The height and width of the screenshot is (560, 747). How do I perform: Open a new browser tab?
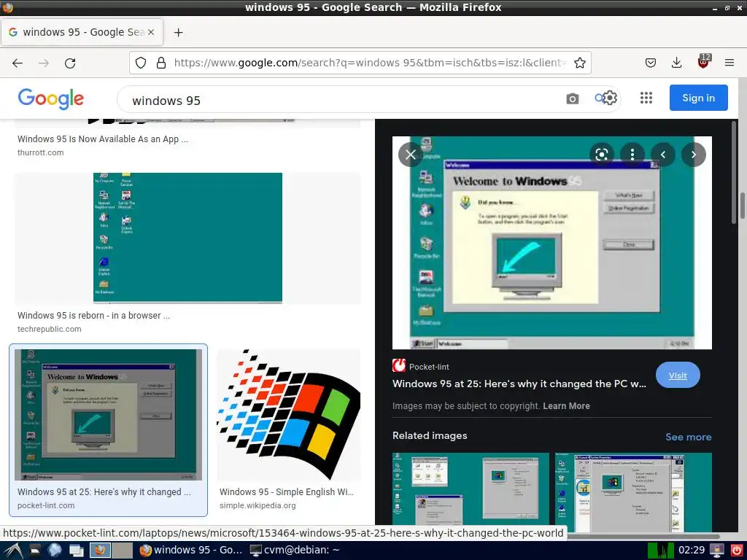pos(178,32)
